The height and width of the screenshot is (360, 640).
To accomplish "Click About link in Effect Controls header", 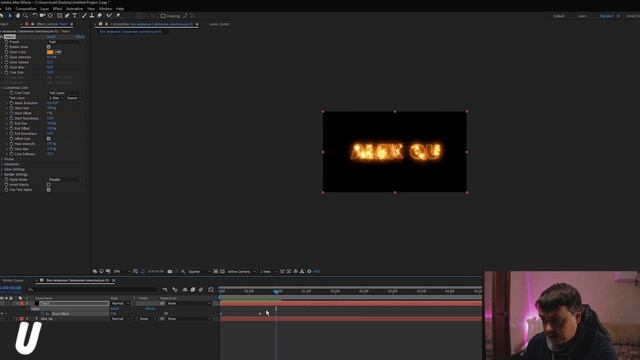I will tap(80, 37).
